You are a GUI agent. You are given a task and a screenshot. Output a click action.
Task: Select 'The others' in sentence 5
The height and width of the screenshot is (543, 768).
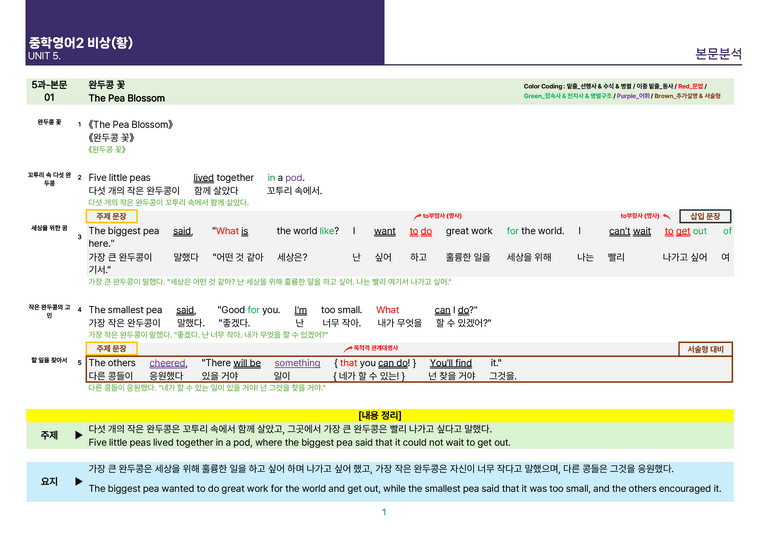pos(112,363)
